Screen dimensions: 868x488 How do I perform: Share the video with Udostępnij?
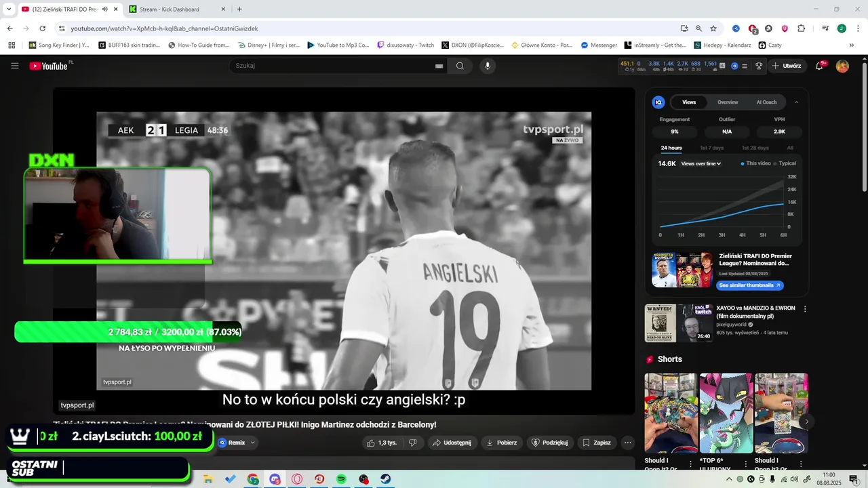[x=452, y=443]
